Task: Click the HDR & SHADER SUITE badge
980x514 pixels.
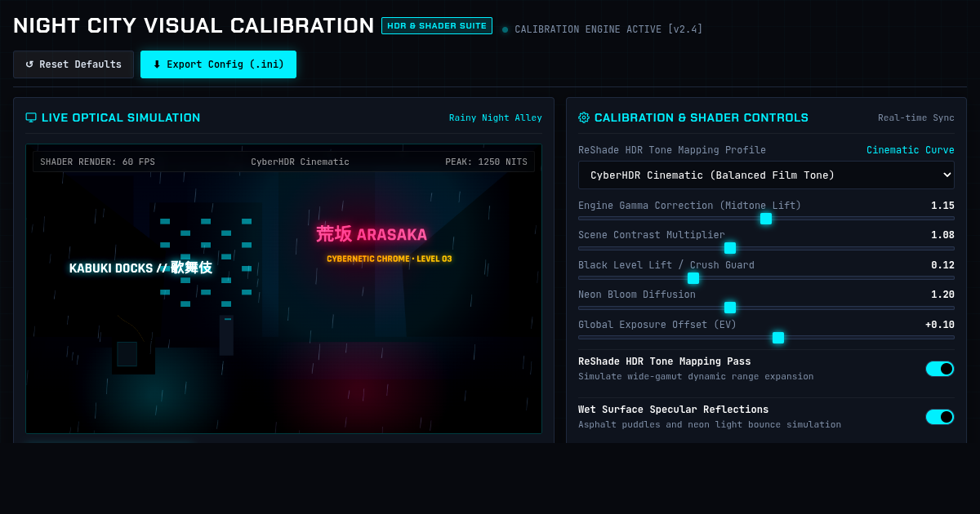Action: pos(437,26)
